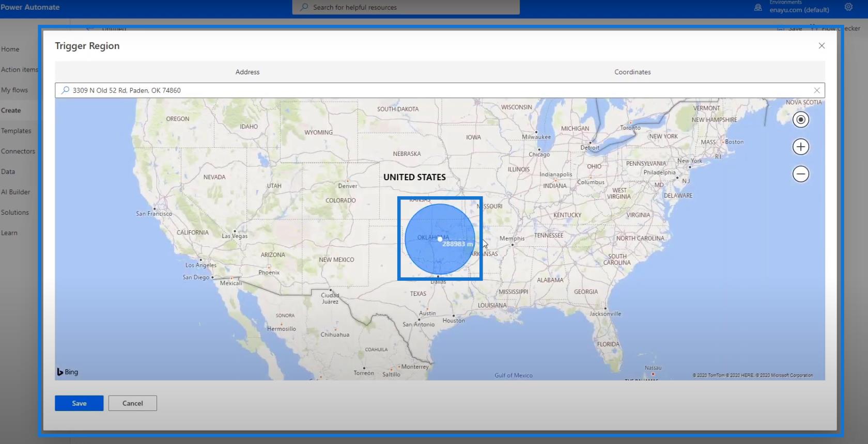The image size is (868, 444).
Task: Click the New York city label on map
Action: [690, 161]
